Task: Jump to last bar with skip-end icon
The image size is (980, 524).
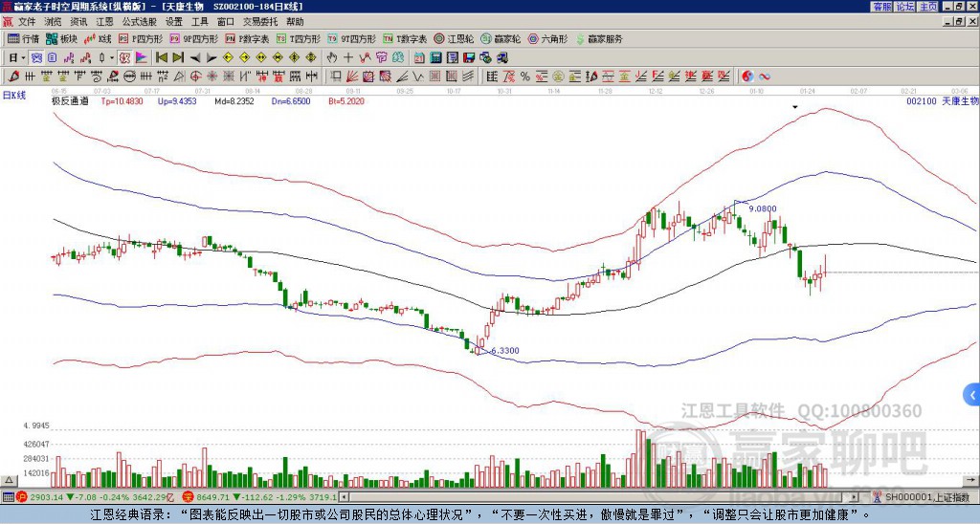Action: (x=178, y=58)
